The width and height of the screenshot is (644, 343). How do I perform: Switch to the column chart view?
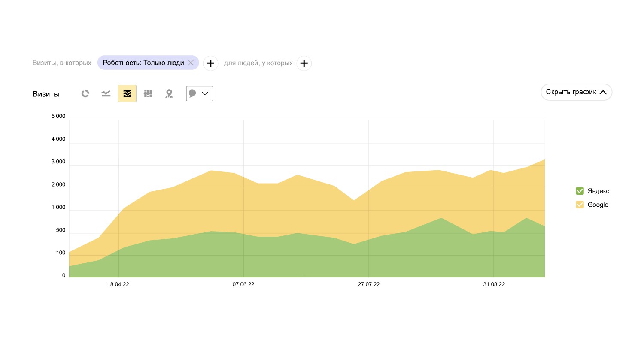(148, 93)
